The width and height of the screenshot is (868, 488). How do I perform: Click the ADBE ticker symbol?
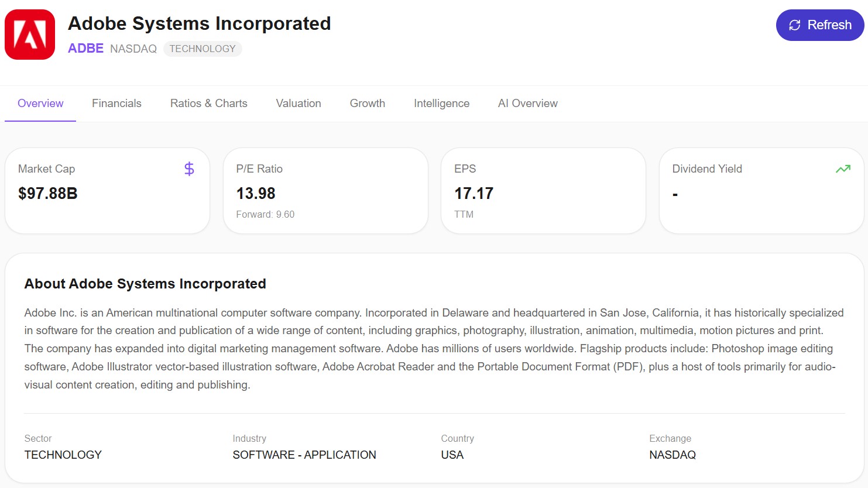(x=85, y=49)
